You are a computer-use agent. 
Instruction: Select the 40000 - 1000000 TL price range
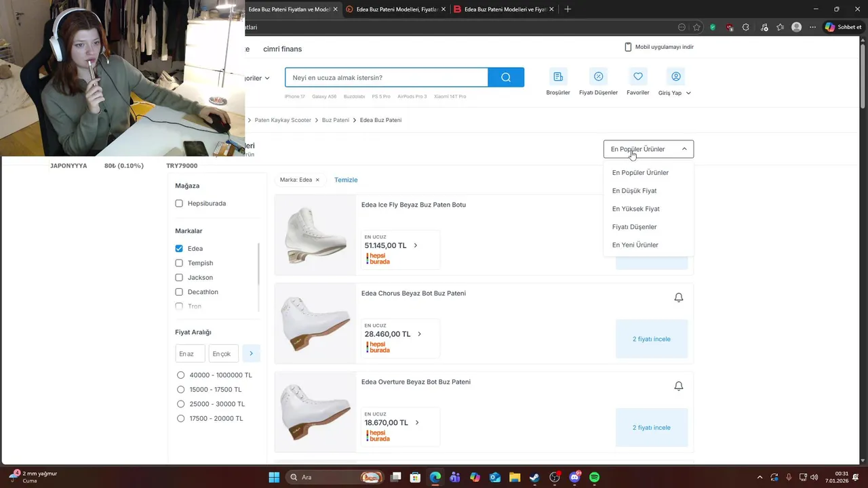point(180,375)
